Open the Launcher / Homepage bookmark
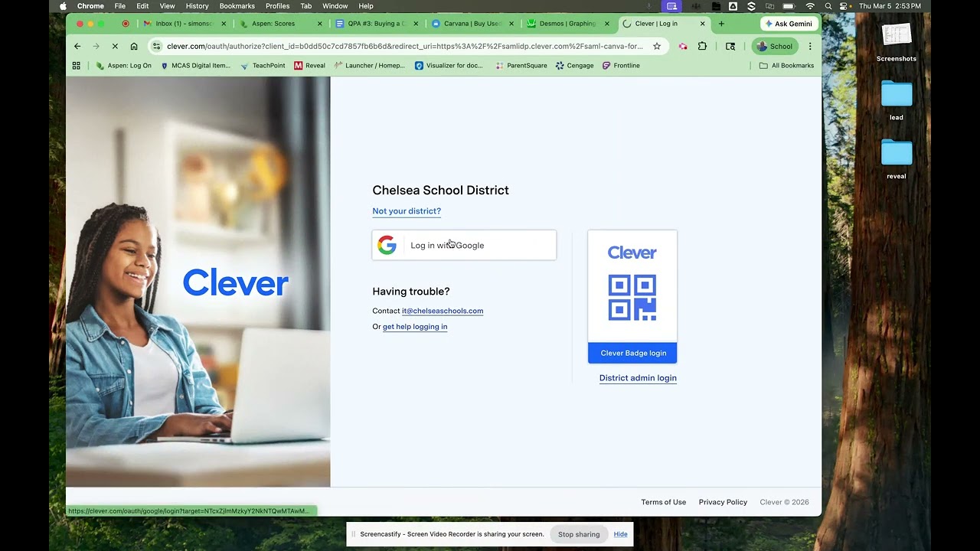This screenshot has height=551, width=980. coord(370,66)
